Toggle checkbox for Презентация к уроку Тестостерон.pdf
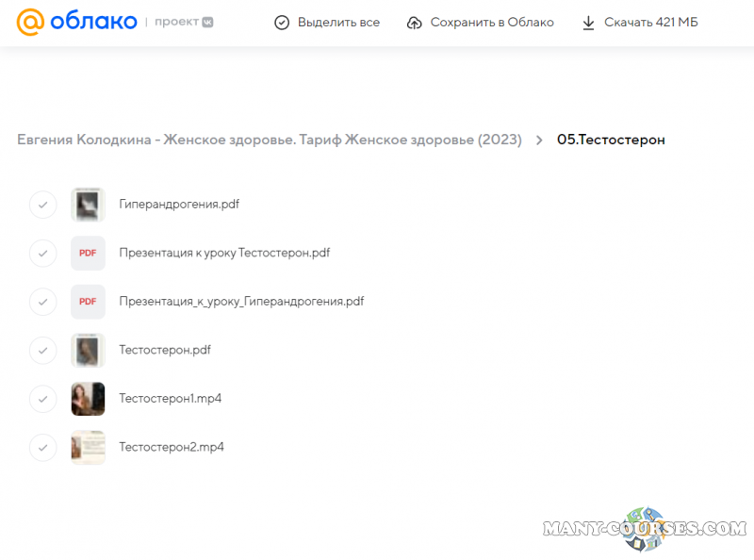 point(43,253)
